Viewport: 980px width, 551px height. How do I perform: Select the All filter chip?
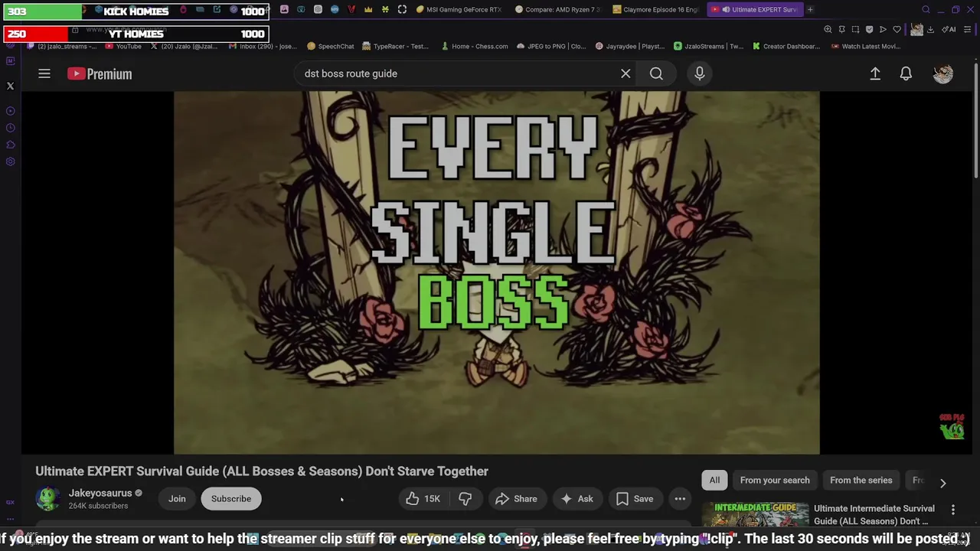tap(714, 480)
